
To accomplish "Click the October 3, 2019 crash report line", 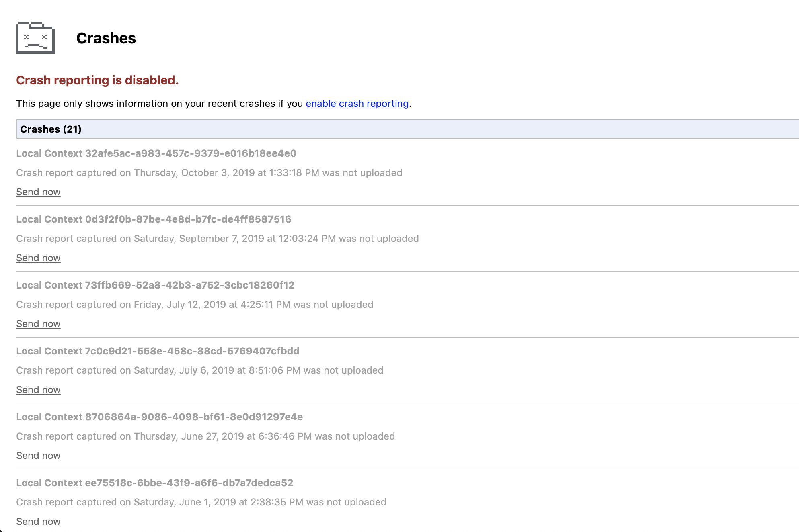I will pyautogui.click(x=209, y=173).
